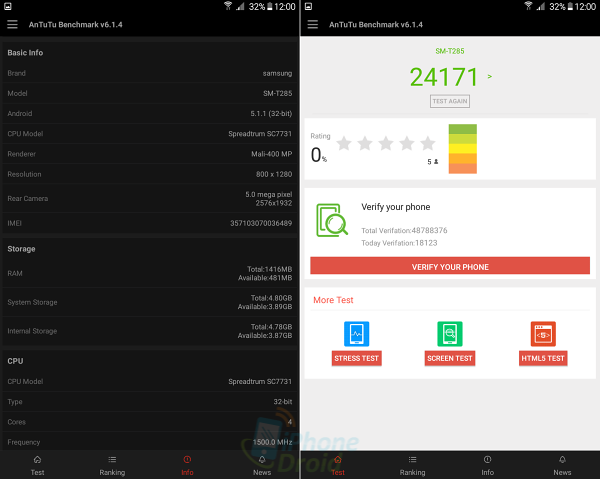Tap the Verify your phone magnifier icon
Viewport: 600px width, 479px height.
pyautogui.click(x=332, y=220)
